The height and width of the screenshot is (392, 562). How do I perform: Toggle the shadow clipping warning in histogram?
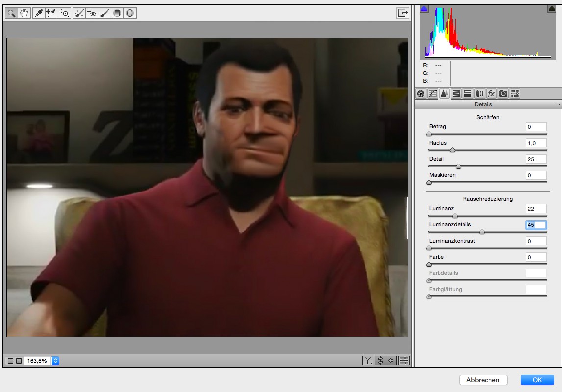(x=424, y=9)
